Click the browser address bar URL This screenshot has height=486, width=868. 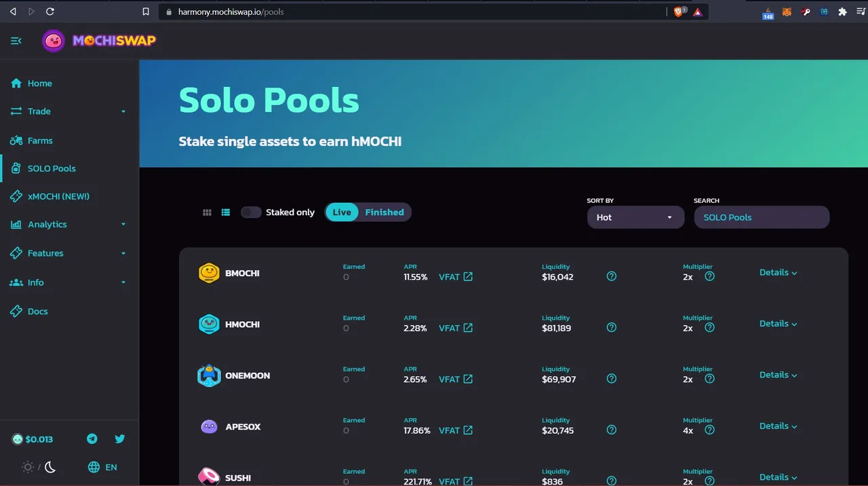tap(231, 12)
